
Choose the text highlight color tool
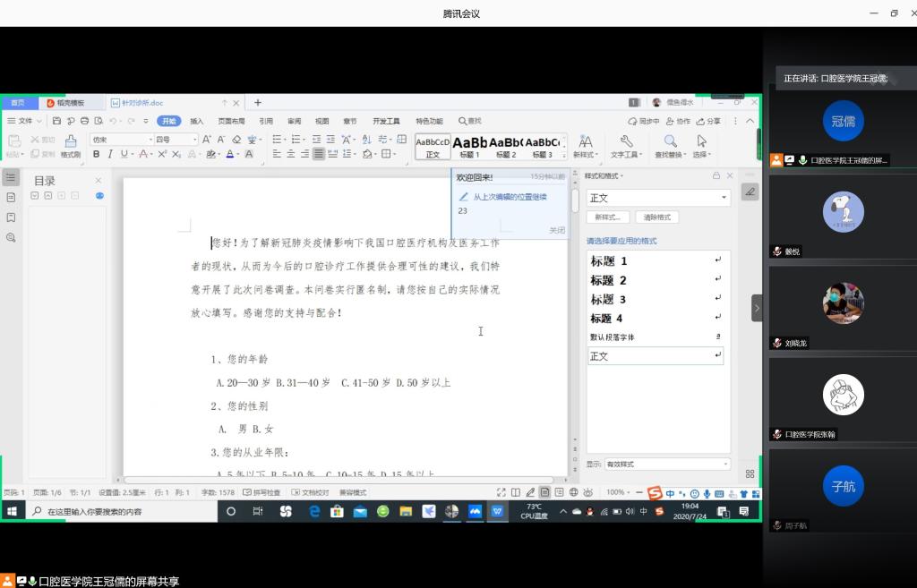click(211, 154)
